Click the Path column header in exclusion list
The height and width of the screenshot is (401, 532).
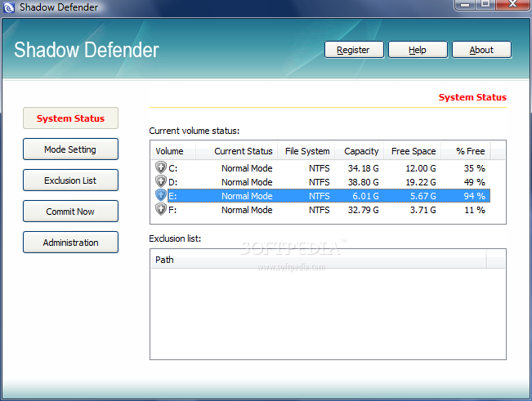319,260
